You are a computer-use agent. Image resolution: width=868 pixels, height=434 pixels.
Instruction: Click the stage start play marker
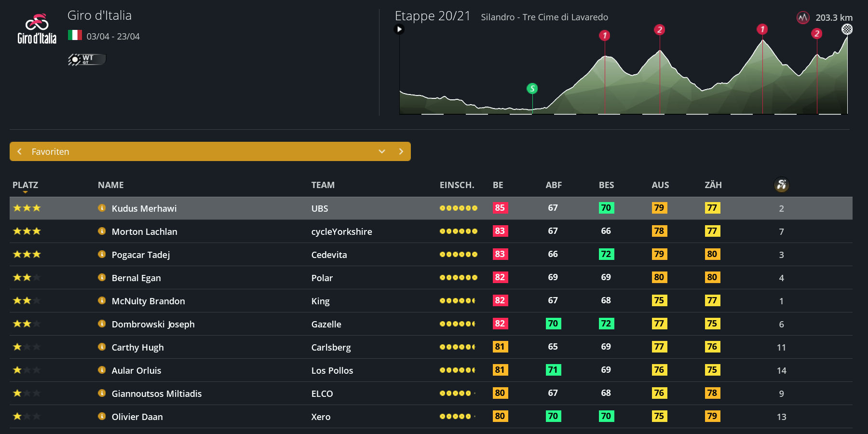(399, 29)
